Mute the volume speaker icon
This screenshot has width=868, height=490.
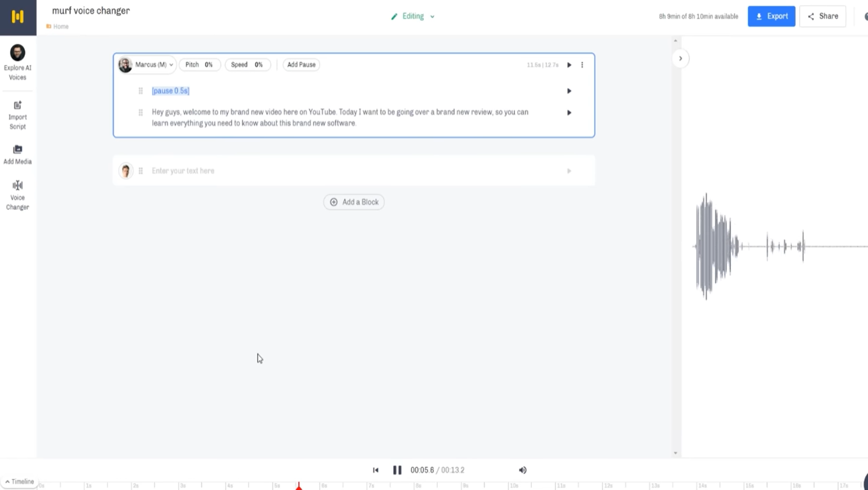tap(523, 470)
